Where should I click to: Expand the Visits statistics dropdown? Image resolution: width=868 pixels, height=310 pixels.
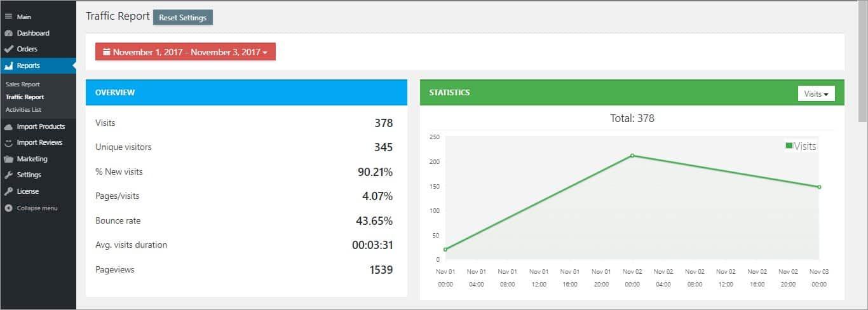pyautogui.click(x=816, y=93)
